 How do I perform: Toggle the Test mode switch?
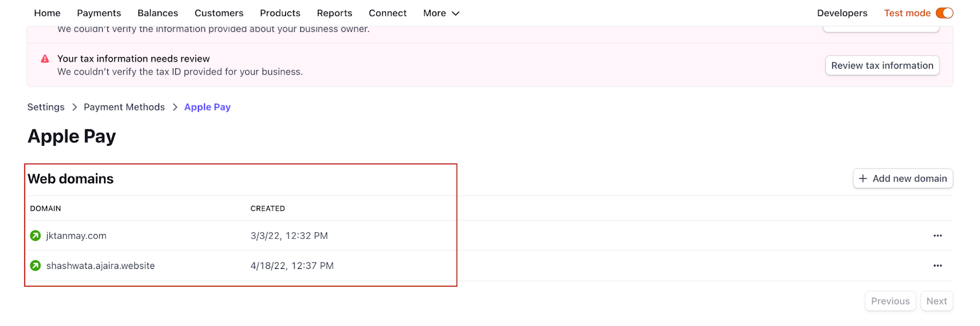[x=944, y=13]
